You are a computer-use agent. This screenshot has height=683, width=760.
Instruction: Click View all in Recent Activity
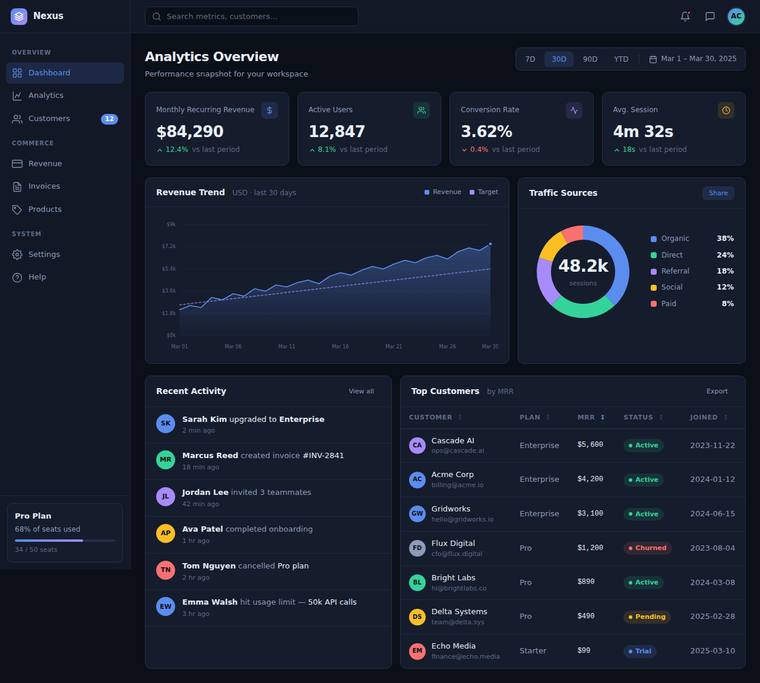coord(361,391)
